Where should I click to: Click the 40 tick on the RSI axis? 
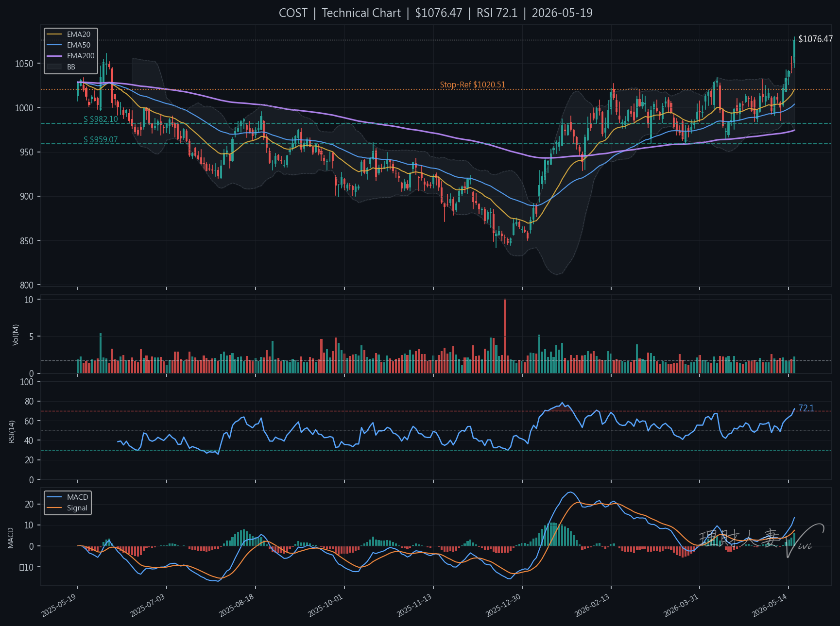tap(29, 440)
